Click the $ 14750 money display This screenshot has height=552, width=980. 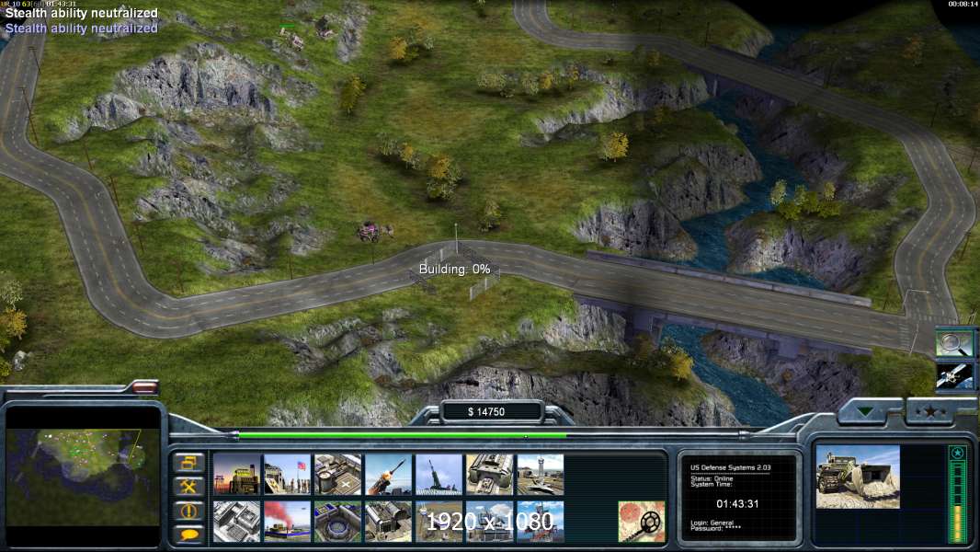coord(486,411)
